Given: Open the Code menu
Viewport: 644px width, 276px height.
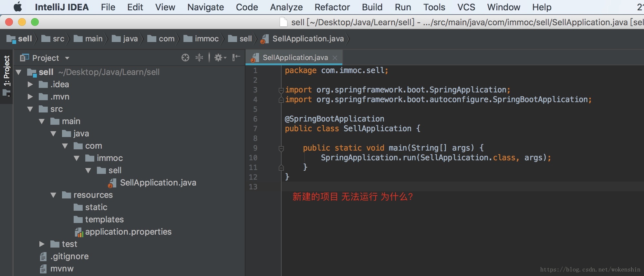Looking at the screenshot, I should (x=247, y=7).
